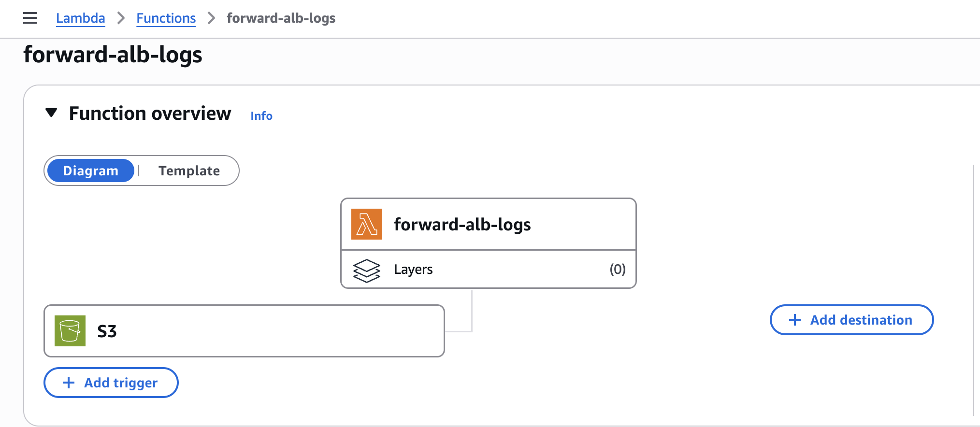Open the navigation hamburger menu

pyautogui.click(x=29, y=18)
